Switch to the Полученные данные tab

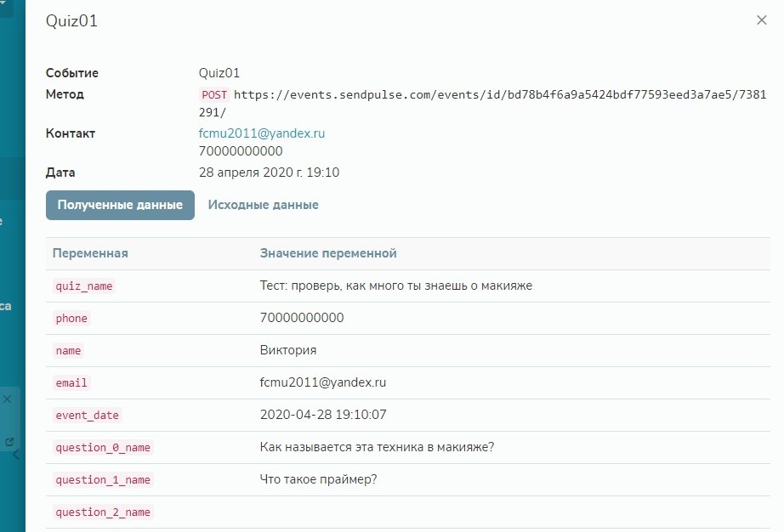pos(120,205)
